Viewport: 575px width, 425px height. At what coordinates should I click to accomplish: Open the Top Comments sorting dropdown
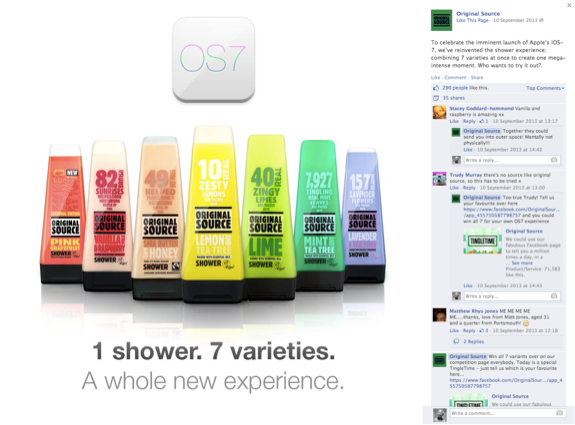545,88
